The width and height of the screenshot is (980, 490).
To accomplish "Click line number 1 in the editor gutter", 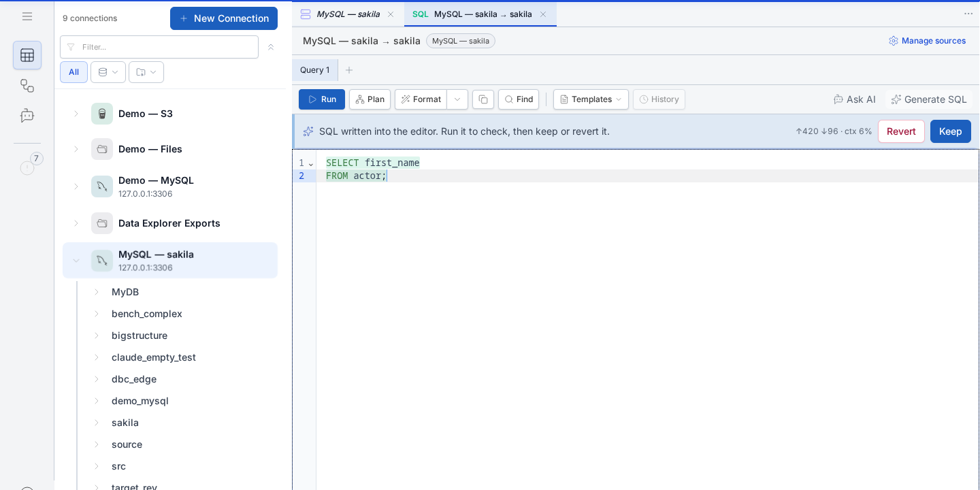I will coord(301,163).
